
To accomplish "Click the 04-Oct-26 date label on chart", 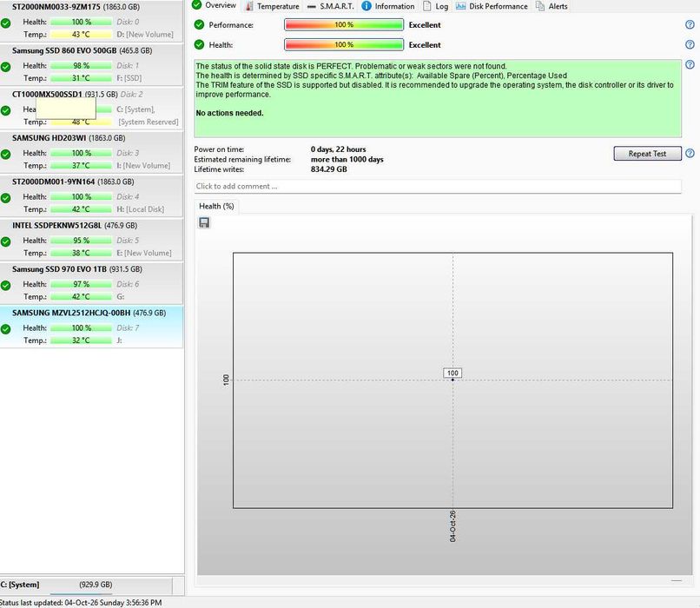I will (x=452, y=526).
